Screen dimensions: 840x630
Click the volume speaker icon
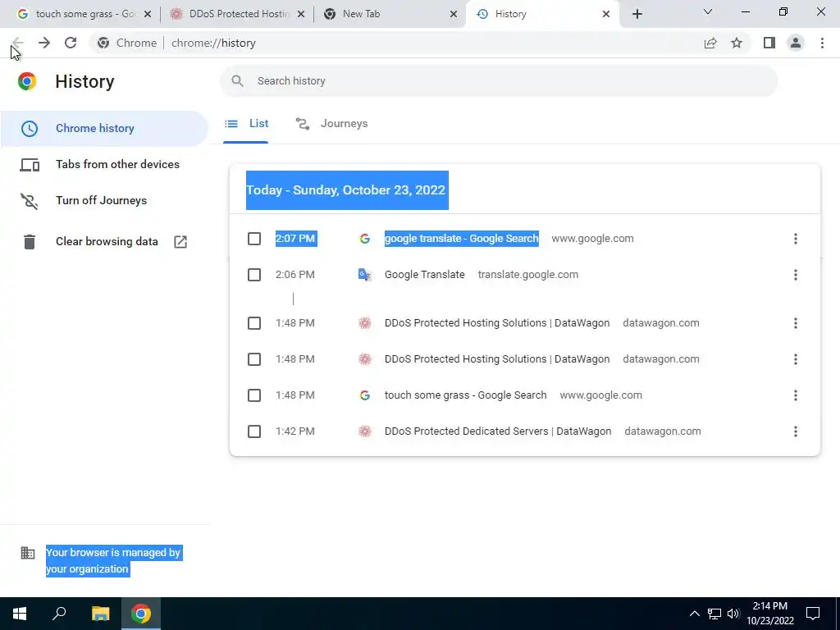[x=733, y=614]
